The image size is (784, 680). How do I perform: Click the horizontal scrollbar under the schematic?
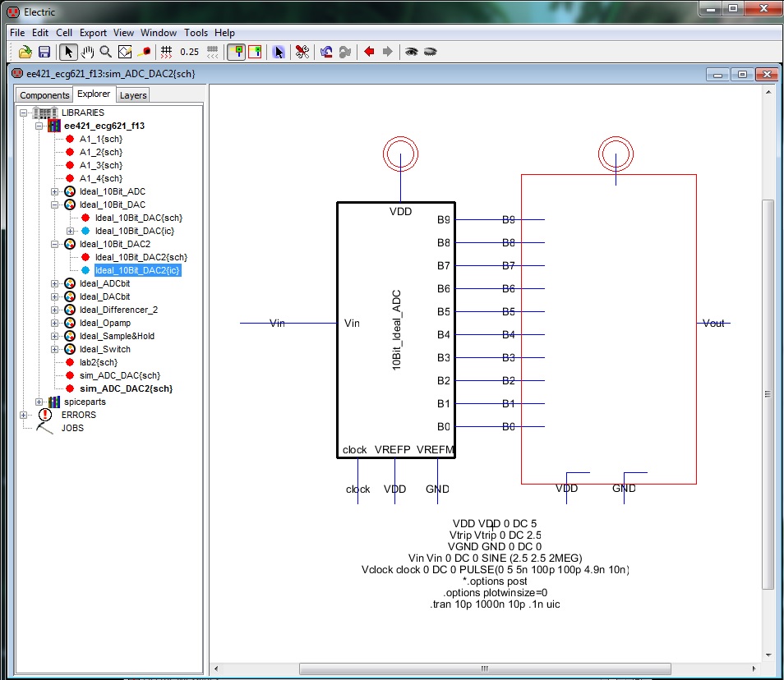click(x=485, y=668)
